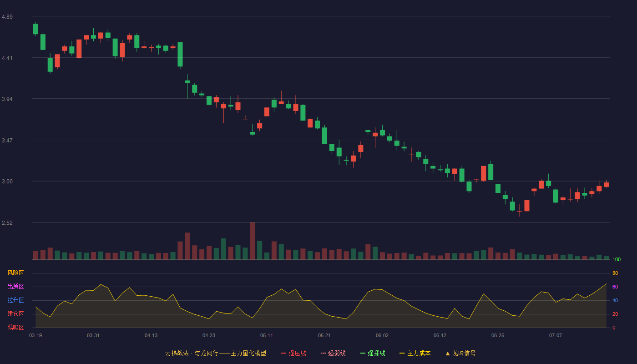The image size is (637, 364).
Task: Toggle the 强压线 legend label
Action: tap(297, 353)
